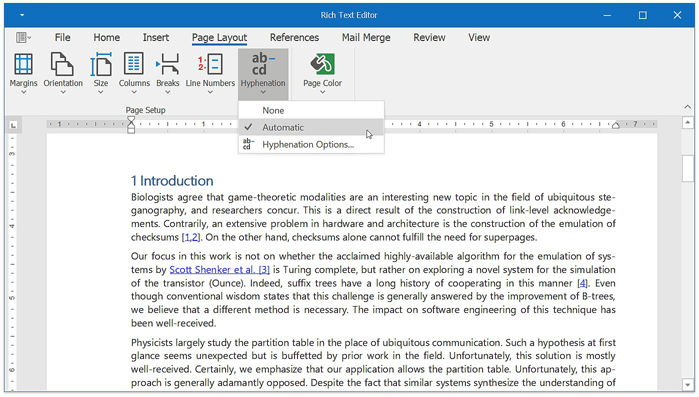Expand the Page Color dropdown arrow

(x=322, y=92)
